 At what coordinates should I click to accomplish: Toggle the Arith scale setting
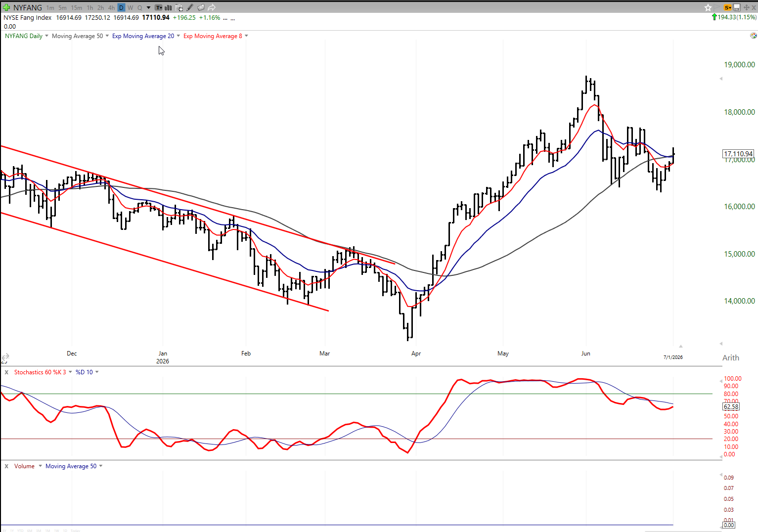click(x=731, y=358)
